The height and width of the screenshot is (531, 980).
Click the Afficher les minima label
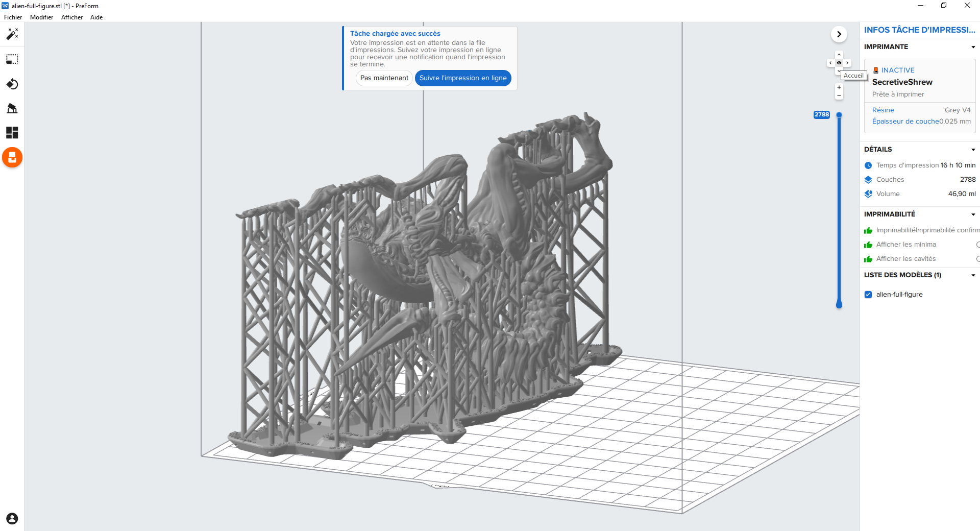pyautogui.click(x=906, y=245)
